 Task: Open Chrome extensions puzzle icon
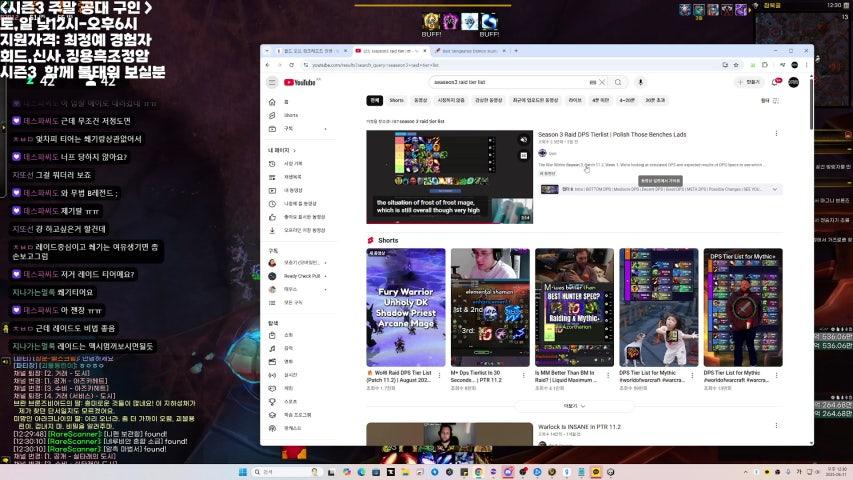(765, 65)
